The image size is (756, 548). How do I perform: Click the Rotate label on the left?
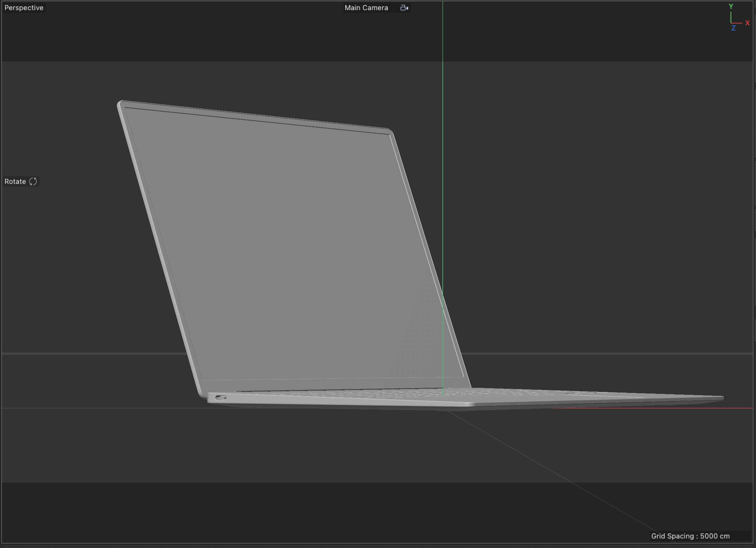[x=15, y=181]
